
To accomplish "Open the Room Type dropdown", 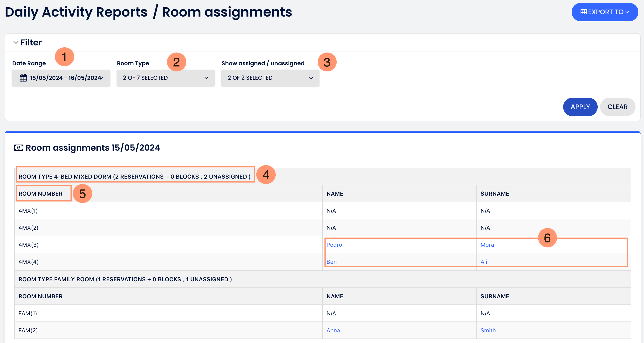I will 165,78.
